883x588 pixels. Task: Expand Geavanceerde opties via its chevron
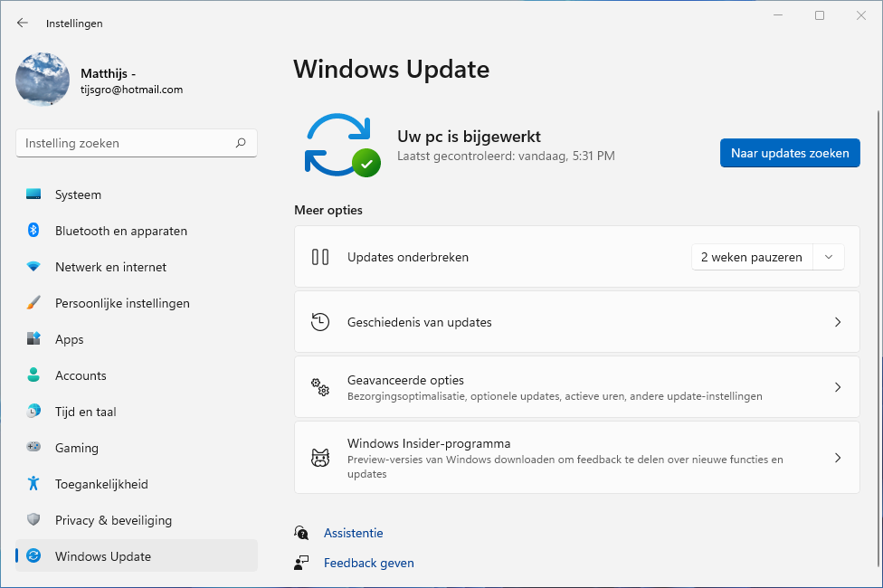point(838,387)
